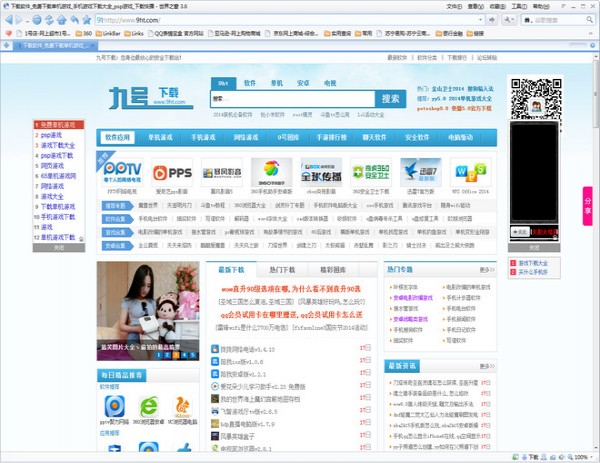Viewport: 600px width, 463px height.
Task: Click the site search input field
Action: (293, 99)
